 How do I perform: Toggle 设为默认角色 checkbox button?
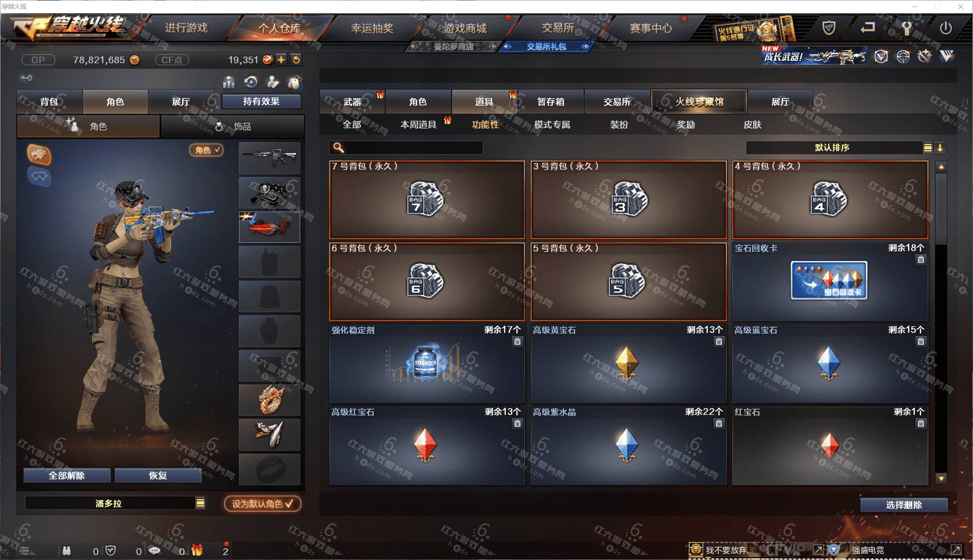[263, 504]
